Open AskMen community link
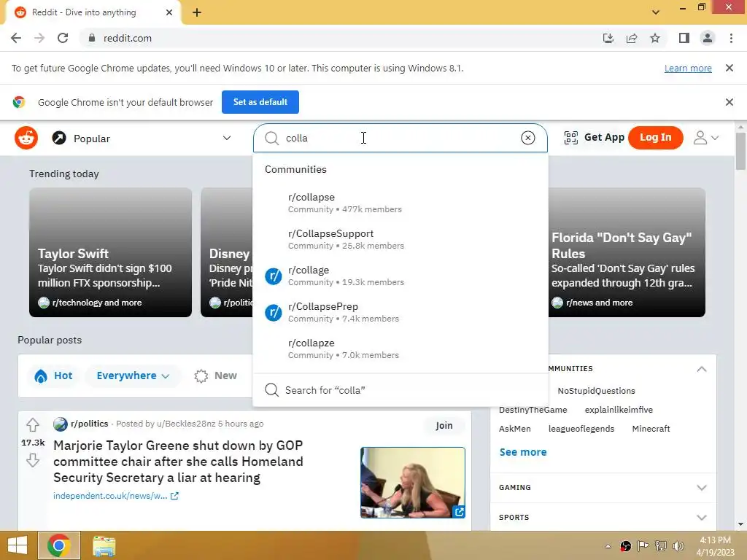Viewport: 747px width, 560px height. (x=514, y=429)
